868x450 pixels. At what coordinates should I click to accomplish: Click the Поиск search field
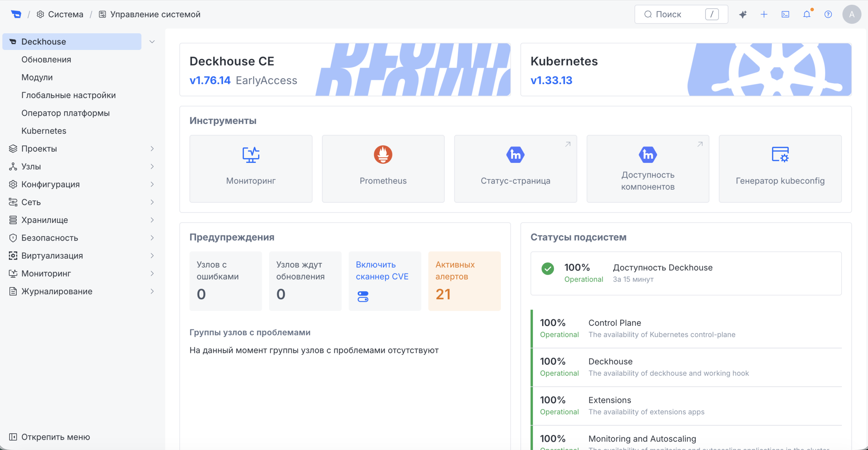pyautogui.click(x=681, y=14)
